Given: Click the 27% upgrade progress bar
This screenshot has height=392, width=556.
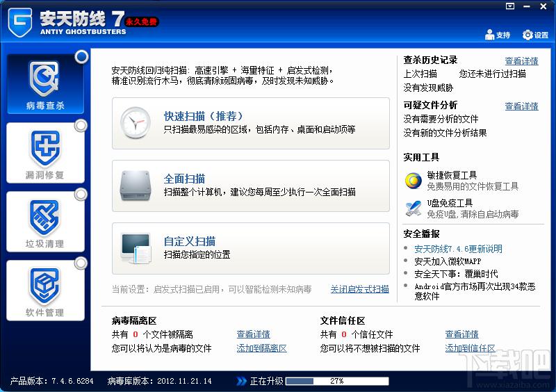Looking at the screenshot, I should coord(337,381).
